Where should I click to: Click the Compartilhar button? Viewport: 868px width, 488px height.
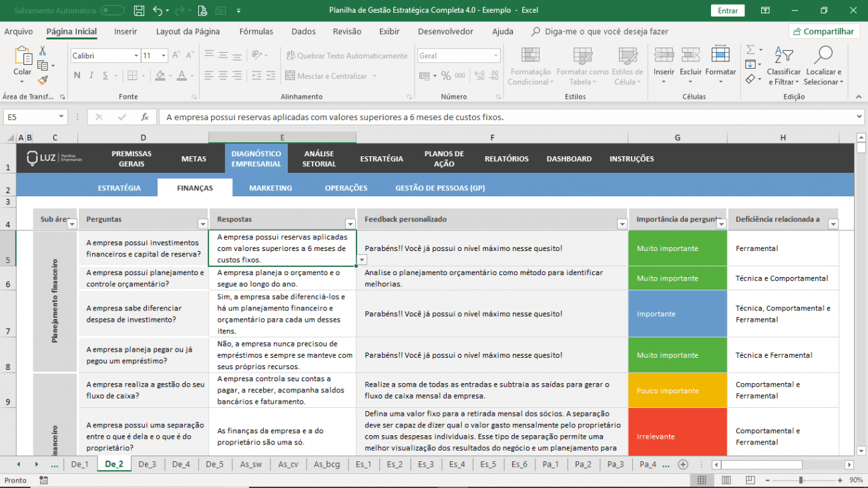pyautogui.click(x=823, y=31)
